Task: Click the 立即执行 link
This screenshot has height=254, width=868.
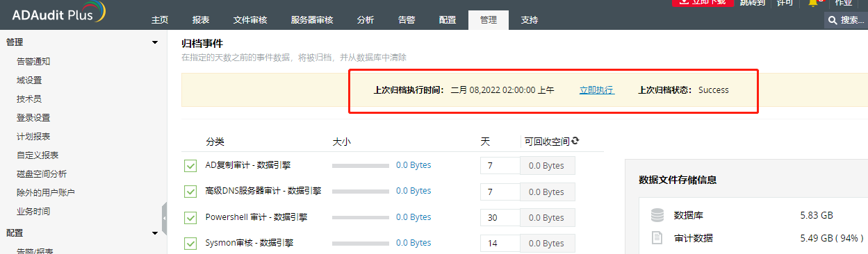Action: click(x=597, y=90)
